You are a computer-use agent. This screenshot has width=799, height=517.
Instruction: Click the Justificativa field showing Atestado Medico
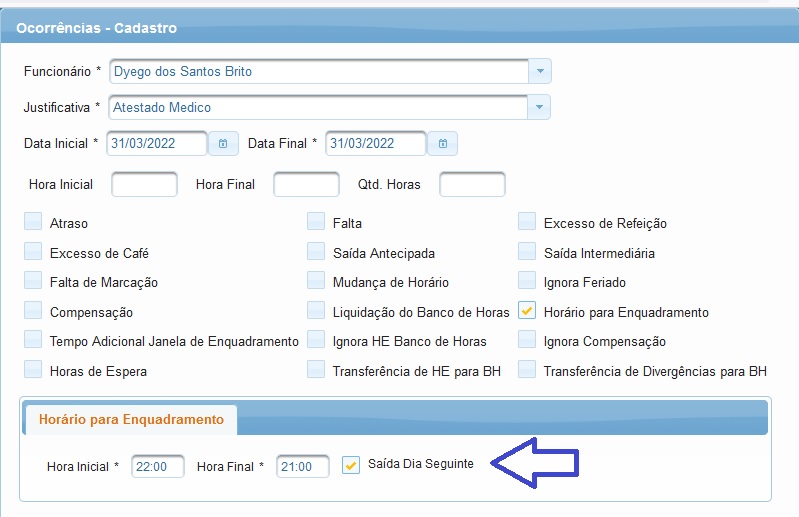[318, 107]
